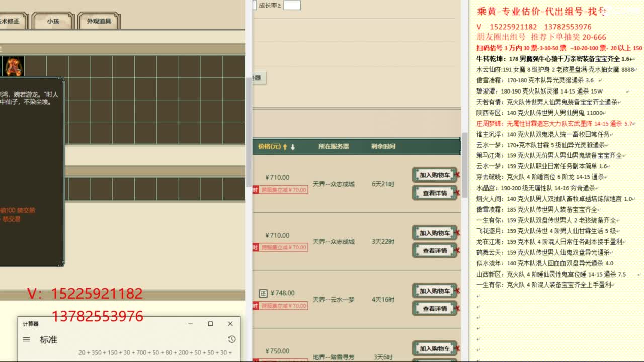
Task: Open the 术修正 tab
Action: click(11, 22)
